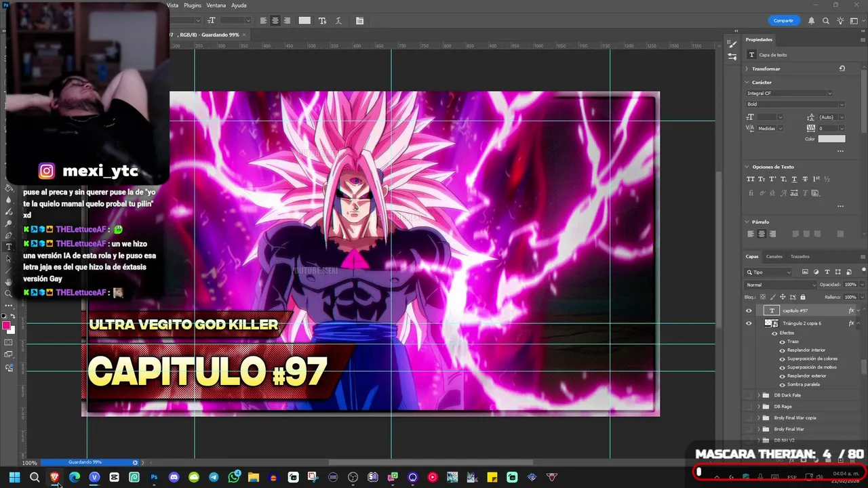Click the foreground color swatch in toolbox
This screenshot has height=488, width=868.
7,326
